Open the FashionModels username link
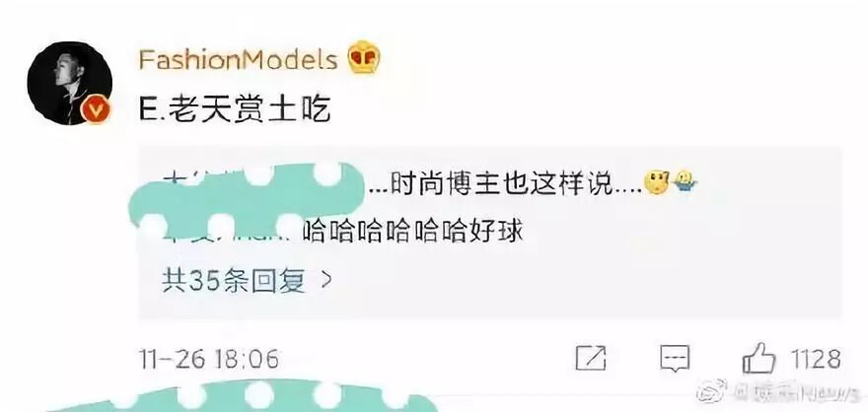Screen dimensions: 868x412 coord(239,59)
